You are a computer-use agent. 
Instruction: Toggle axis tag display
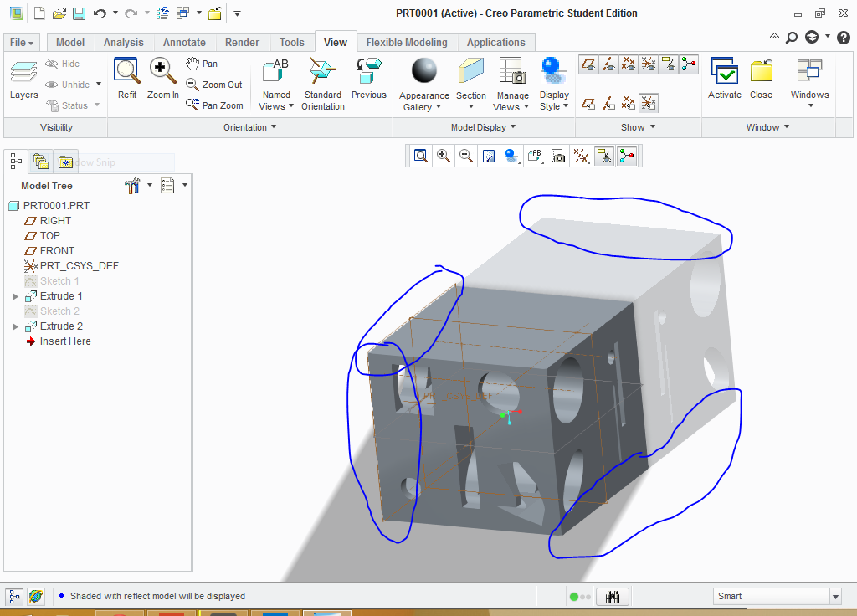[x=608, y=103]
